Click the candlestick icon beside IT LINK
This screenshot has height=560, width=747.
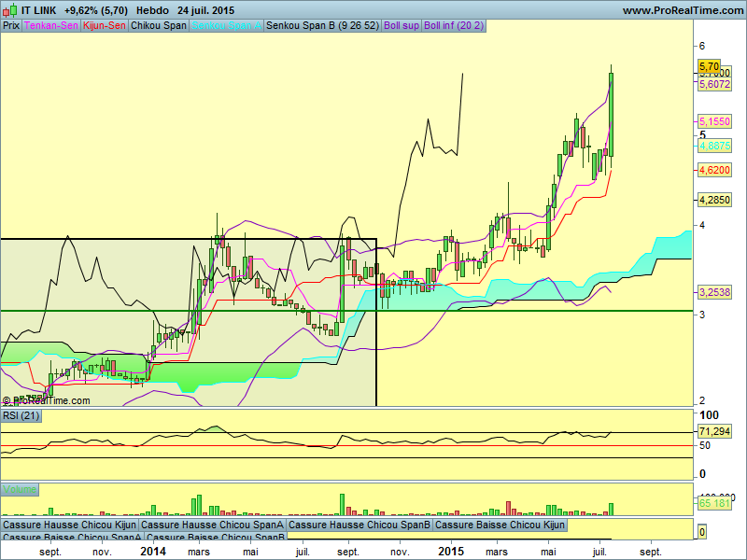point(10,10)
